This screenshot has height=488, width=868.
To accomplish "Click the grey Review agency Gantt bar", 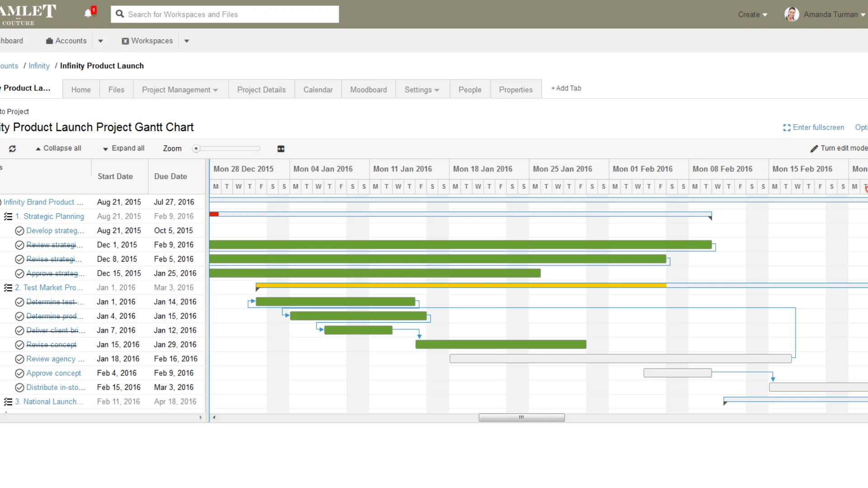I will pos(621,359).
